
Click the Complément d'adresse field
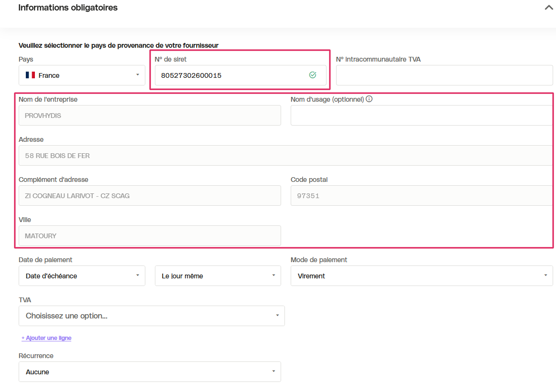pyautogui.click(x=150, y=195)
